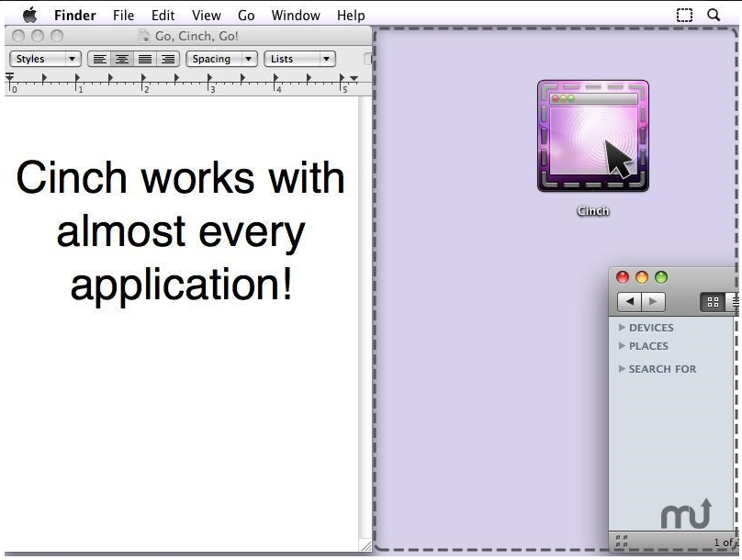Expand the PLACES sidebar section
Image resolution: width=742 pixels, height=560 pixels.
coord(622,346)
